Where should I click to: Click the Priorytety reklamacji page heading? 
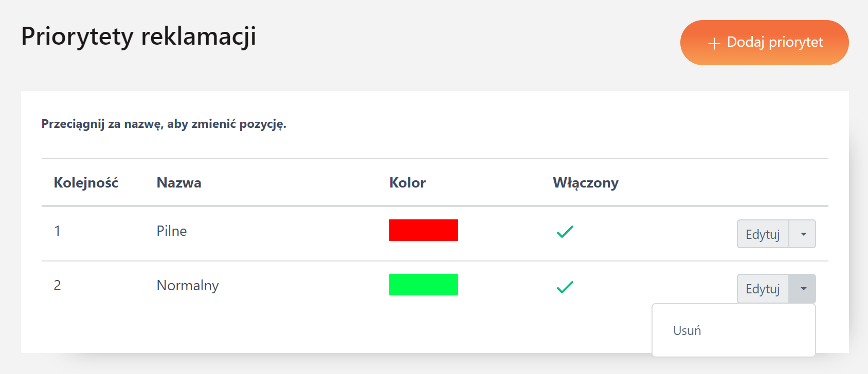(139, 36)
